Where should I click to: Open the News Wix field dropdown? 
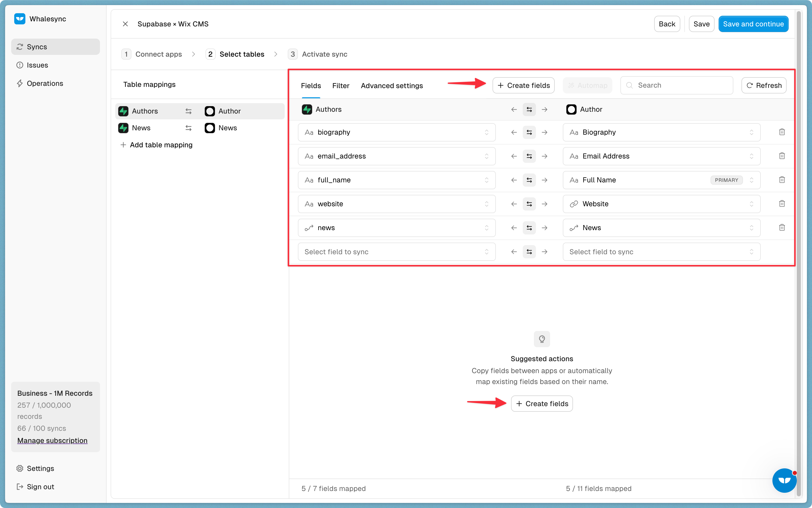click(661, 228)
